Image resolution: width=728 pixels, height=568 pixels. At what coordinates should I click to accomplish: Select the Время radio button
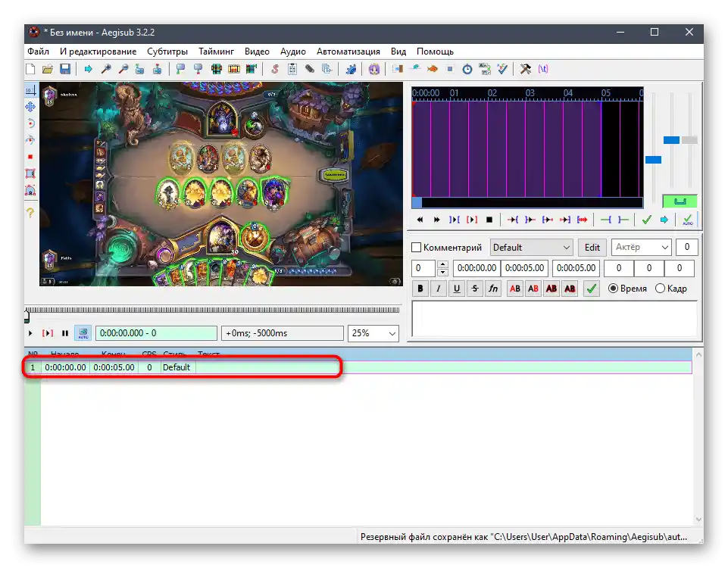point(613,289)
